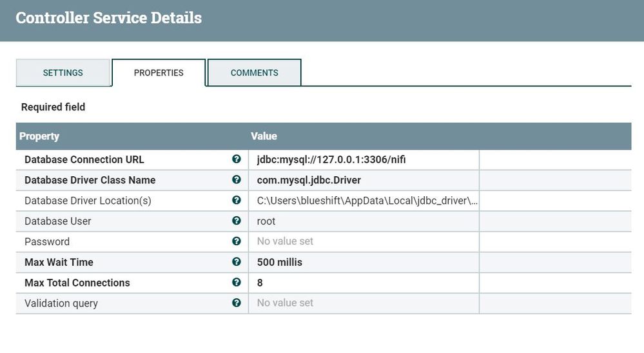Click help icon for Password property
The width and height of the screenshot is (644, 353).
(236, 241)
